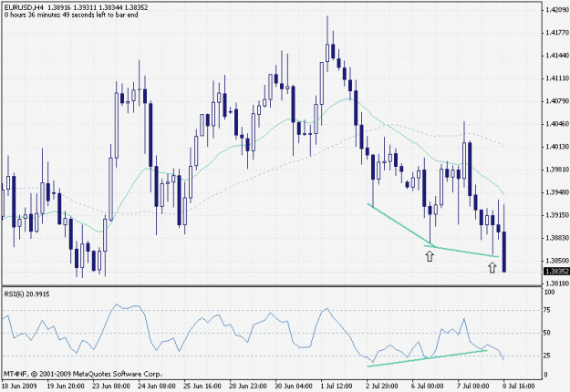
Task: Select the up-arrow marker below 8 Jul low
Action: pyautogui.click(x=492, y=268)
